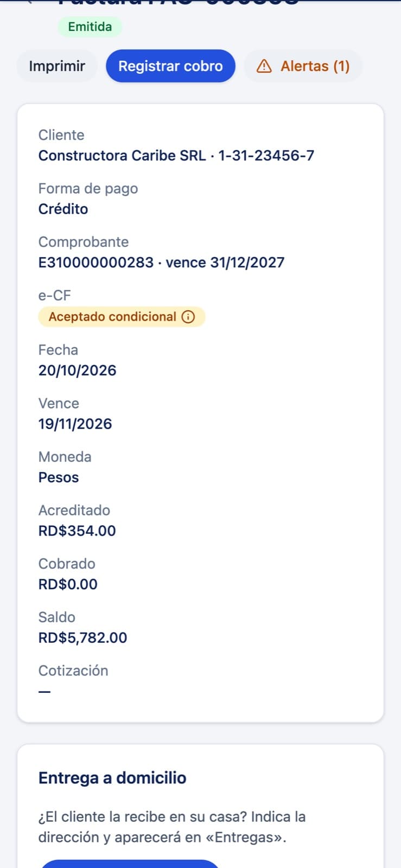Click the invoice date 20/10/2026
Screen dimensions: 401x868
[x=77, y=371]
